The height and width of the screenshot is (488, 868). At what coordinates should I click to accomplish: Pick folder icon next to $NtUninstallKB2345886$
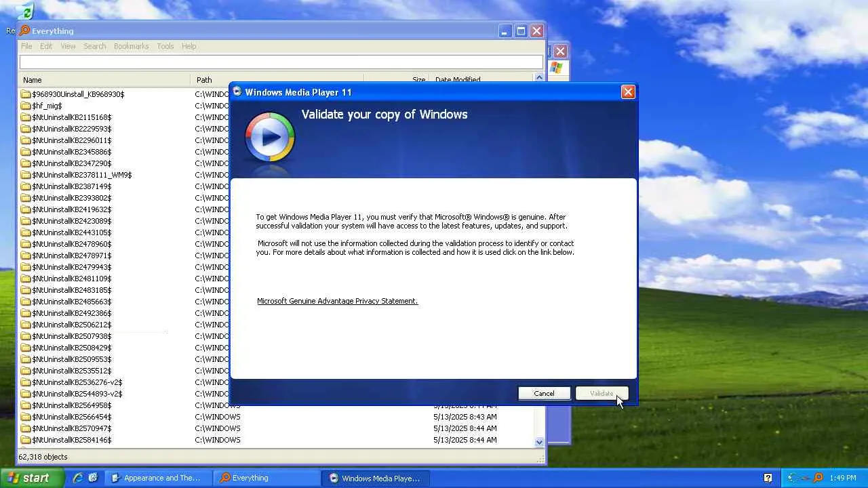26,152
